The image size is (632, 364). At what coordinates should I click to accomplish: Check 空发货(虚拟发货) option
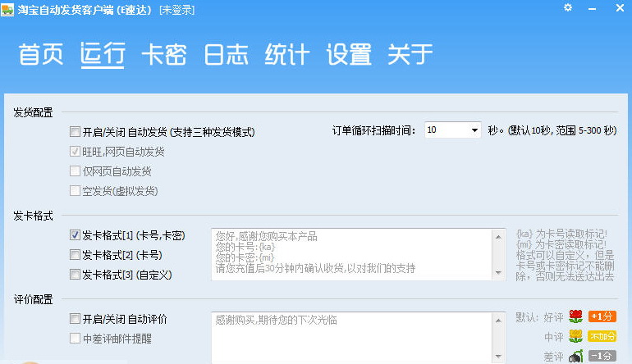(75, 190)
